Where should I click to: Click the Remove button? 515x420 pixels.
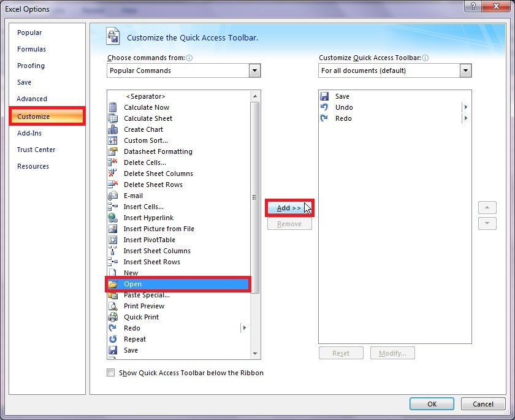289,224
